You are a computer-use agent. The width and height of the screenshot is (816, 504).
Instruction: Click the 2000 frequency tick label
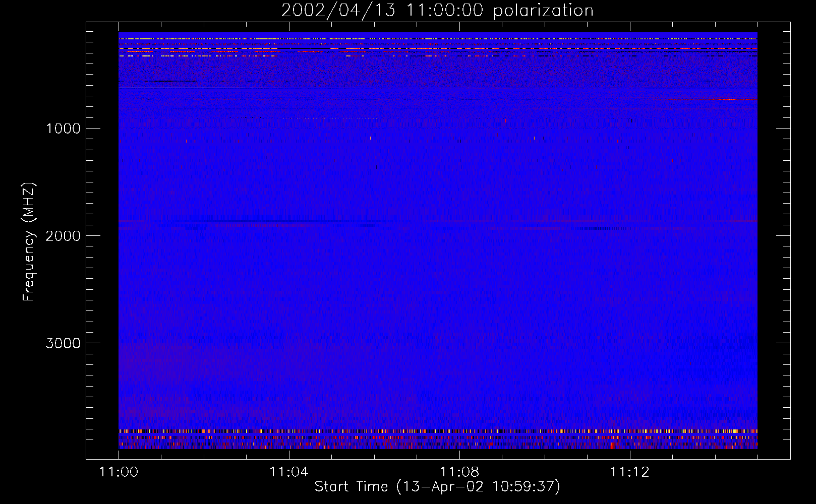pyautogui.click(x=63, y=236)
